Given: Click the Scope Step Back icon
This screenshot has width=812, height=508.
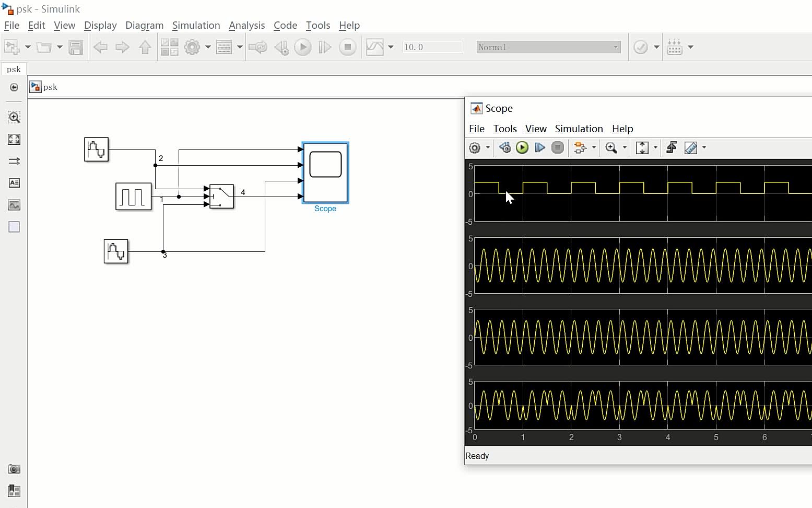Looking at the screenshot, I should (x=505, y=148).
